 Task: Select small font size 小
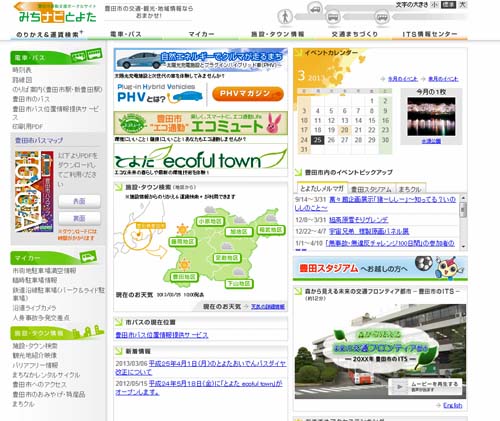435,5
